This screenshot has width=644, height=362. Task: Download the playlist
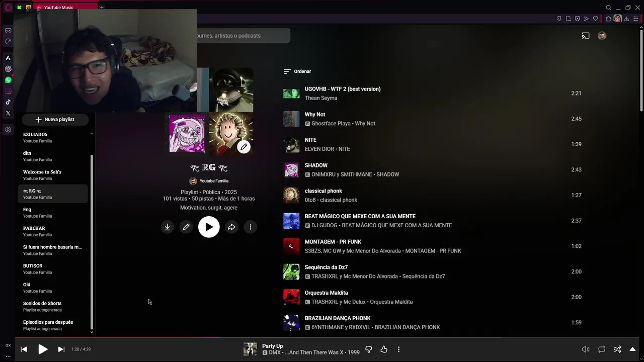167,227
